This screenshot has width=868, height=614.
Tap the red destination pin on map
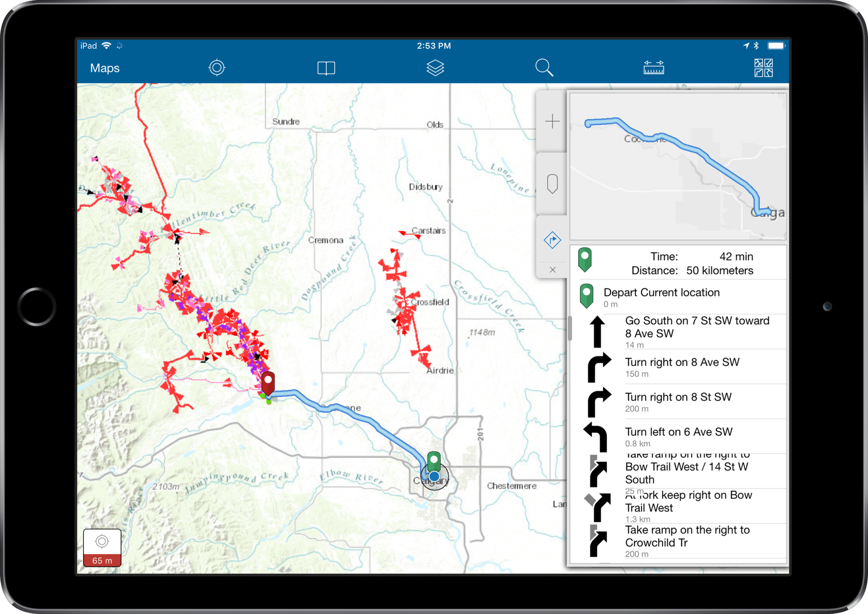click(268, 383)
